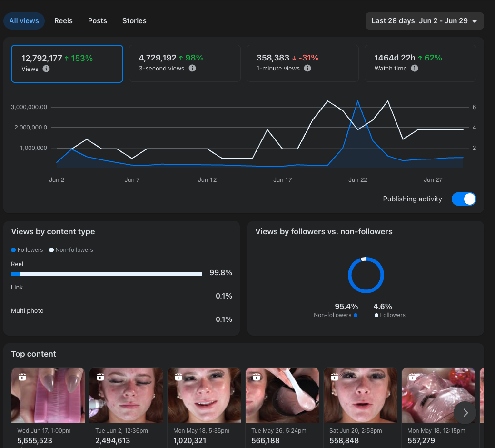Select the 4,729,192 3-second views card

[185, 63]
